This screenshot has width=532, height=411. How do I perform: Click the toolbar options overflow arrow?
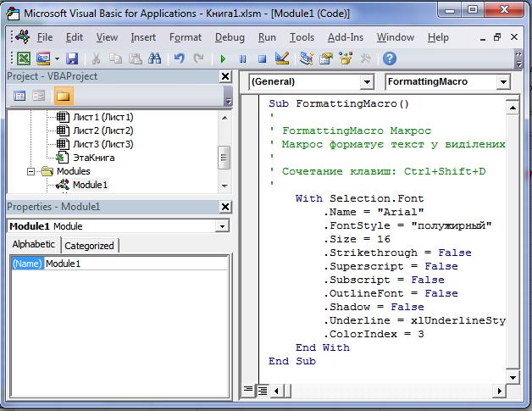point(518,59)
